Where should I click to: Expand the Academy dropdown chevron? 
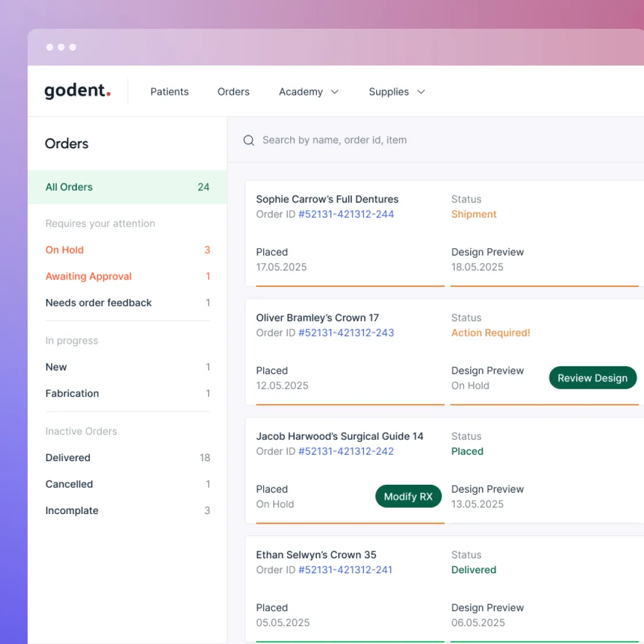point(335,91)
